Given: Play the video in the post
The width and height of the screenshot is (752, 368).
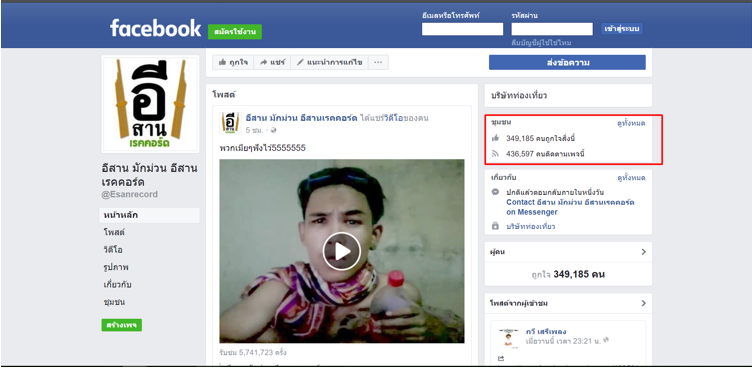Looking at the screenshot, I should 341,251.
